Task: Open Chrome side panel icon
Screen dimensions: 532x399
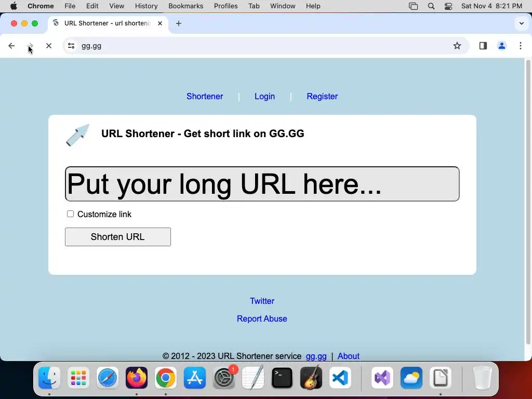Action: [483, 46]
